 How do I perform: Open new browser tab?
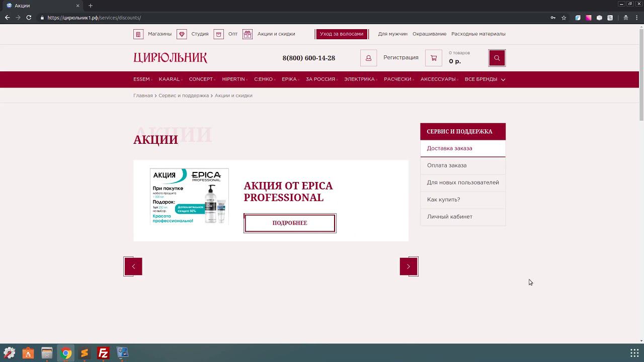tap(91, 6)
